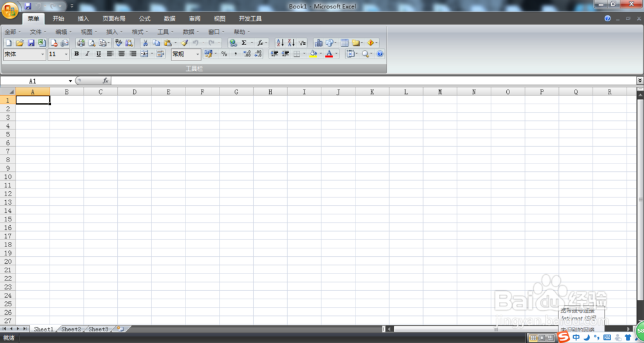Click the Print icon in the toolbar
This screenshot has height=343, width=644.
(81, 42)
